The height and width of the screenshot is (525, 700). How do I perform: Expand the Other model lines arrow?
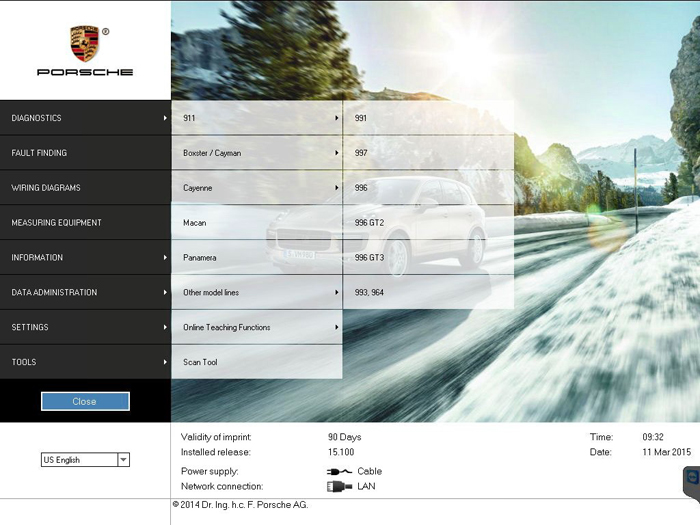tap(337, 292)
